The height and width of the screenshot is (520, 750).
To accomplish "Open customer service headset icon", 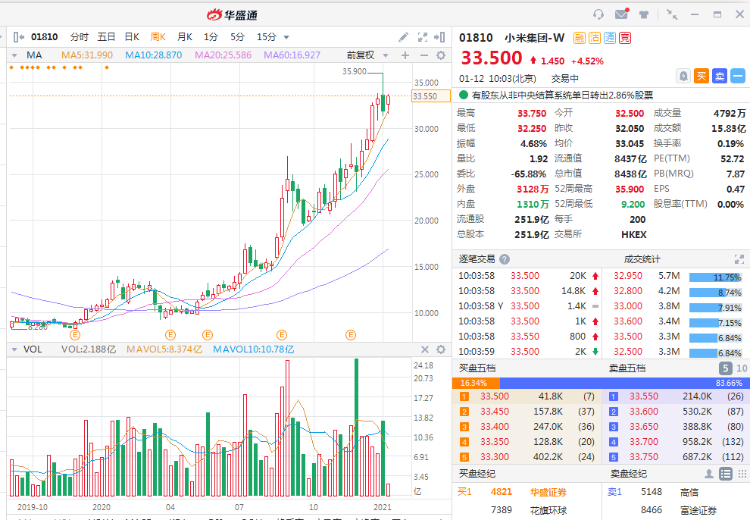I will point(598,14).
